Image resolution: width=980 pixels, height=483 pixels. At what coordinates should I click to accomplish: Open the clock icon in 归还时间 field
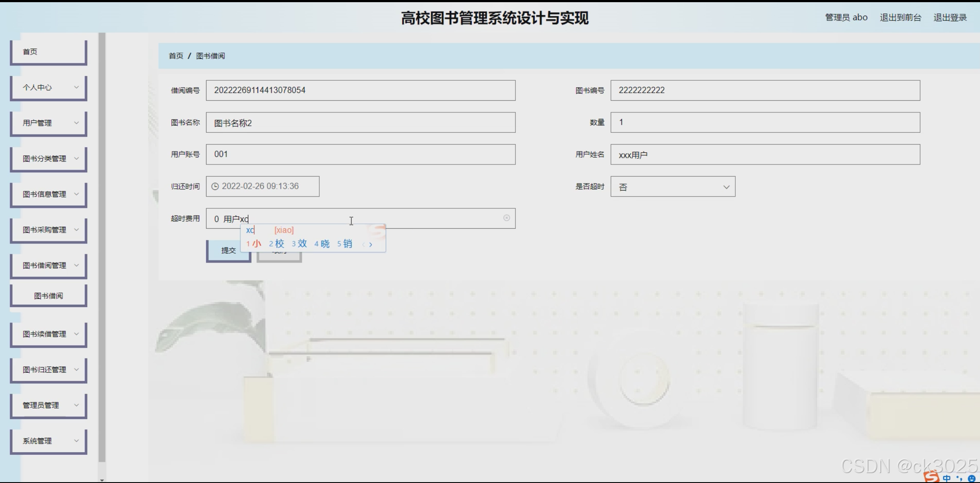tap(216, 186)
